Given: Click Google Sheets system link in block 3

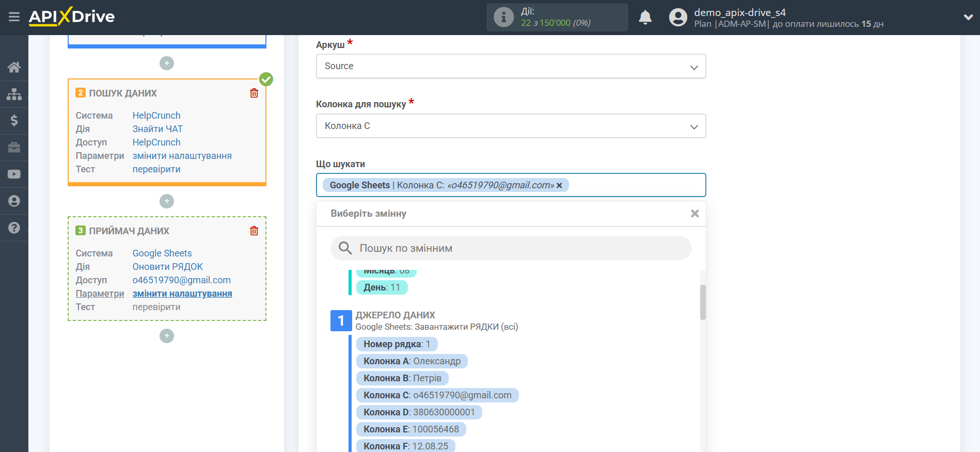Looking at the screenshot, I should pos(162,253).
